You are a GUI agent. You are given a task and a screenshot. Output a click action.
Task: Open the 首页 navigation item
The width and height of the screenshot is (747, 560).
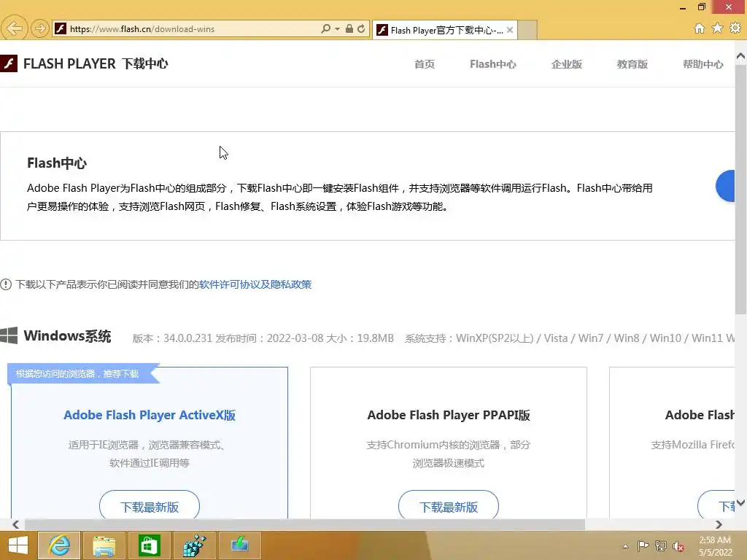(425, 64)
